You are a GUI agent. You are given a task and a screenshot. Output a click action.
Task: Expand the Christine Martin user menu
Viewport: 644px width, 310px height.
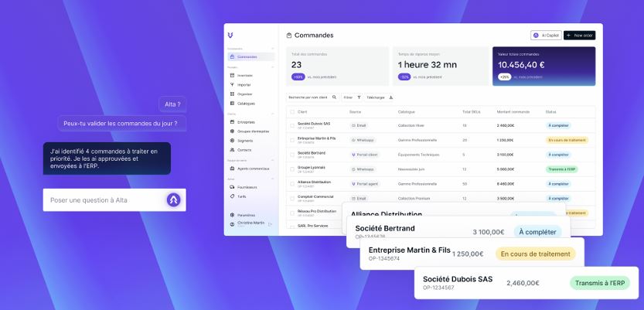(x=270, y=223)
